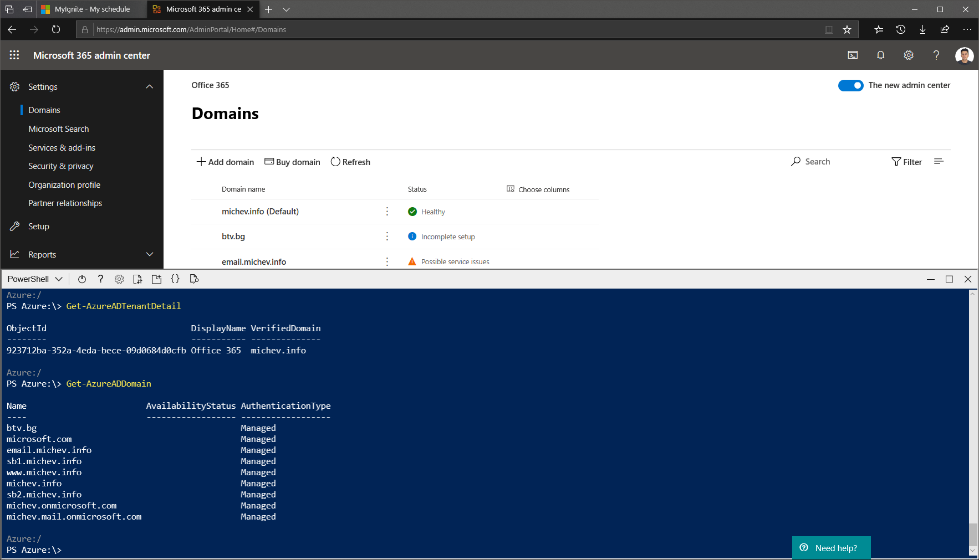Open Cloud Shell settings gear

[119, 279]
